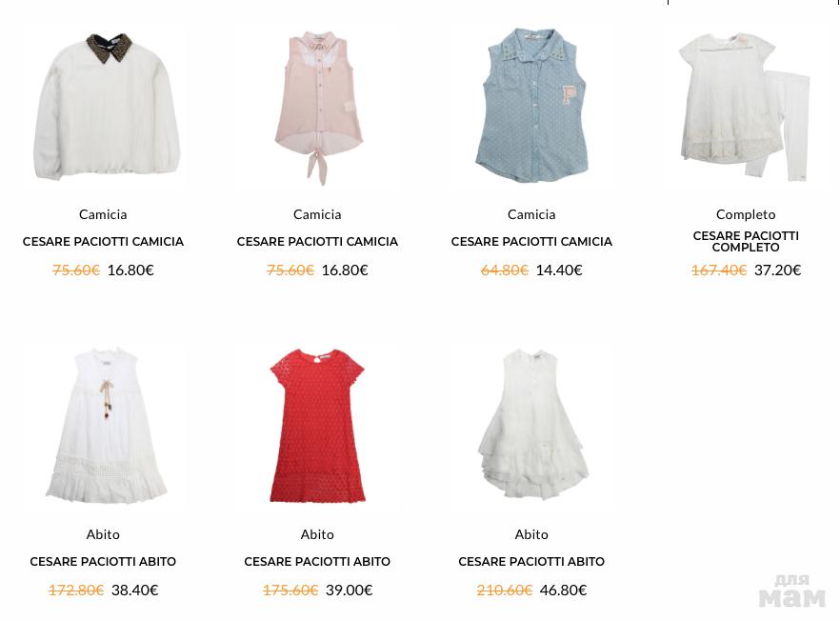Select the Camicia label above the 14.40€ item

click(x=531, y=214)
